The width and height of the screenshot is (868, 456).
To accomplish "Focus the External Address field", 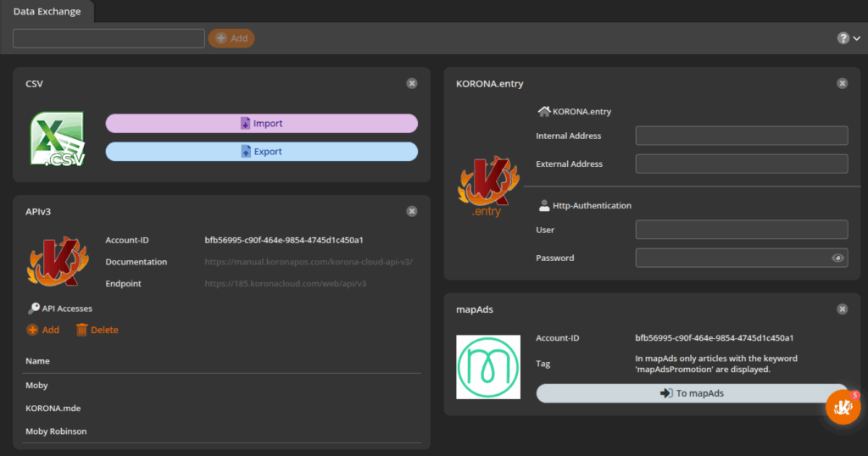I will [x=742, y=164].
